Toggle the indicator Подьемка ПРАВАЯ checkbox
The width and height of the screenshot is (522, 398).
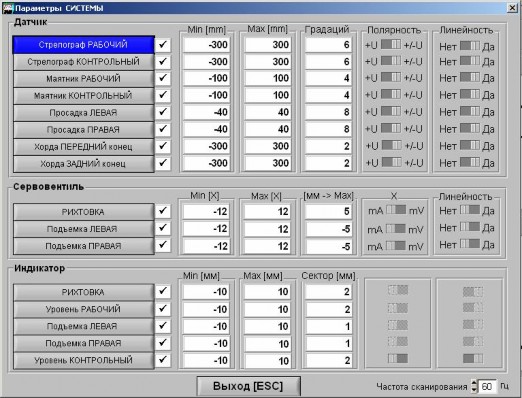[x=163, y=343]
